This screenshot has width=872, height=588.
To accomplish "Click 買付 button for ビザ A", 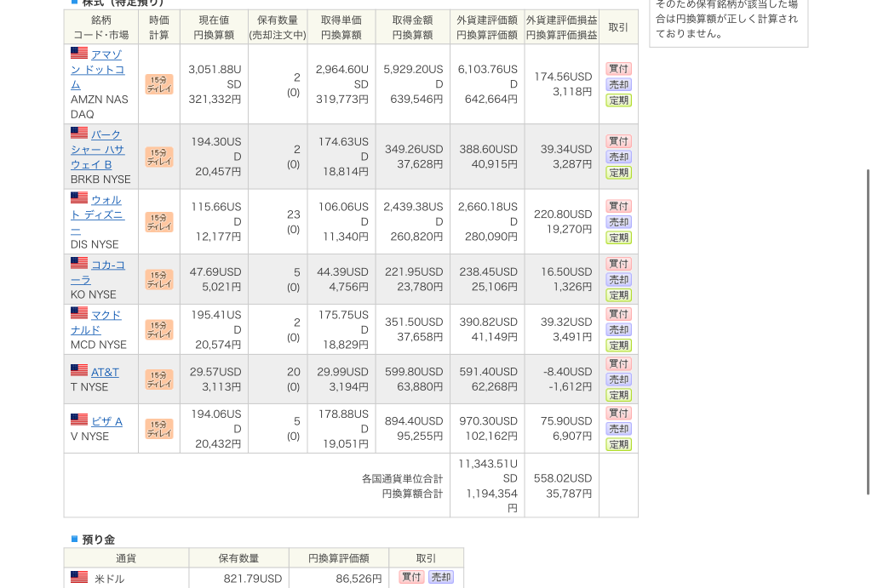I will click(618, 413).
